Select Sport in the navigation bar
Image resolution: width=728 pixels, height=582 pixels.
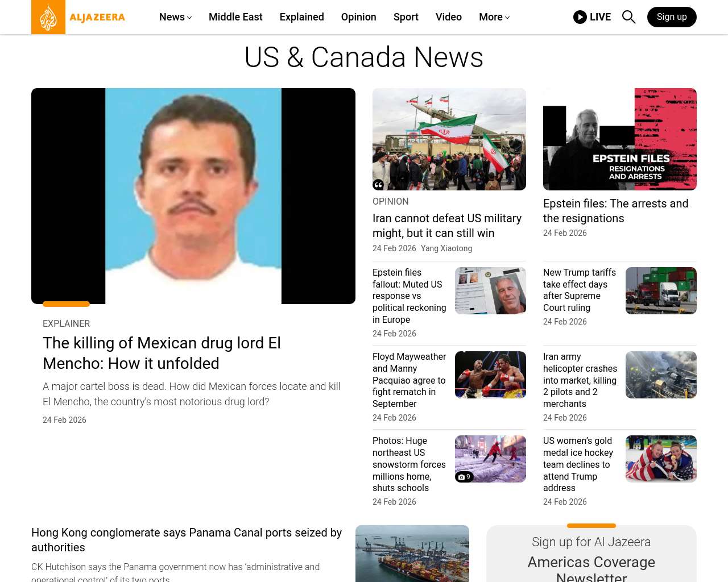point(406,17)
